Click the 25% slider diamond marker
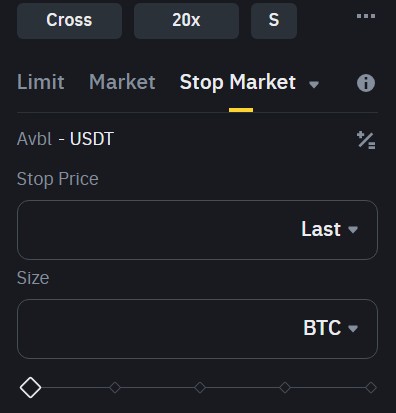The height and width of the screenshot is (413, 396). (115, 388)
